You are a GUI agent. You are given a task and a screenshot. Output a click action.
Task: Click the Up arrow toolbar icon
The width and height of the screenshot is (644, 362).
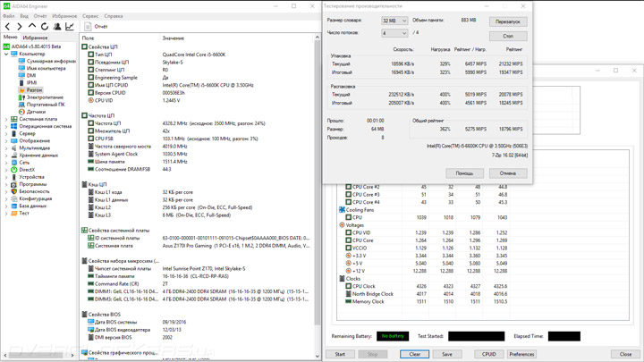[x=32, y=26]
